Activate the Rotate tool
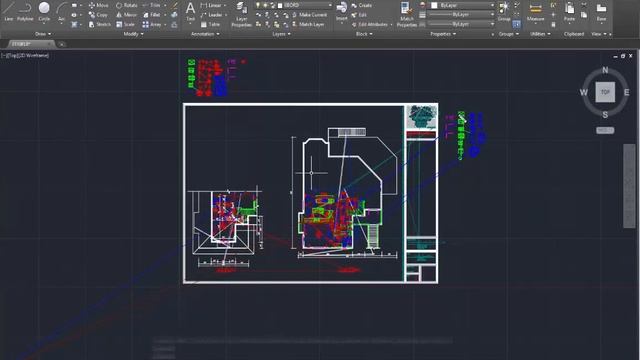 click(127, 5)
